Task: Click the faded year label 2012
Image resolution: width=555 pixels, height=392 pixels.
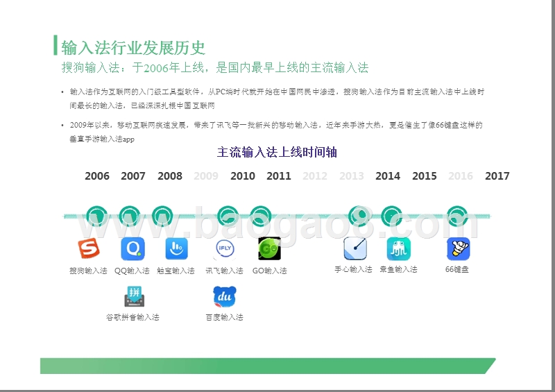Action: 315,176
